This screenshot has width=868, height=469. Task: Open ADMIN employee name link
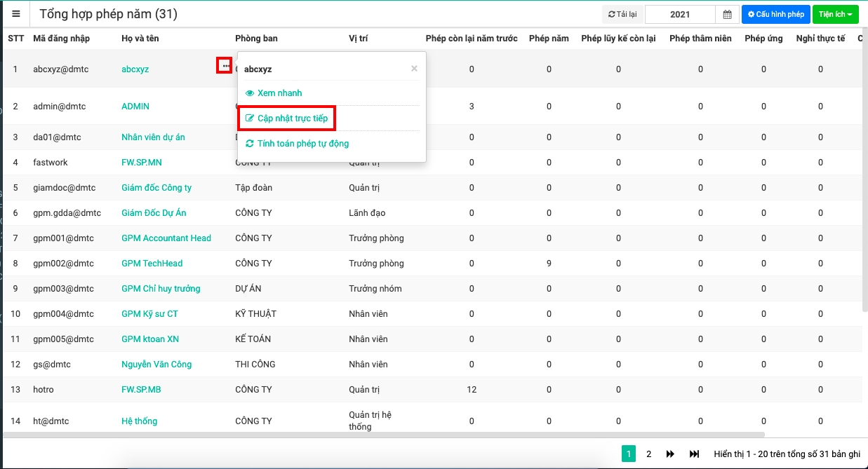pyautogui.click(x=135, y=107)
